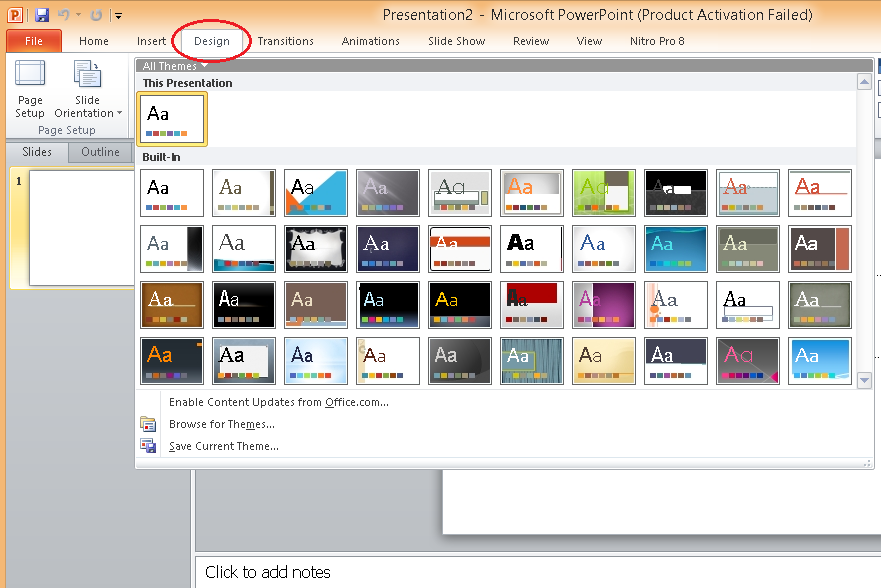The image size is (881, 588).
Task: Click the Save Current Theme disk icon
Action: tap(148, 446)
